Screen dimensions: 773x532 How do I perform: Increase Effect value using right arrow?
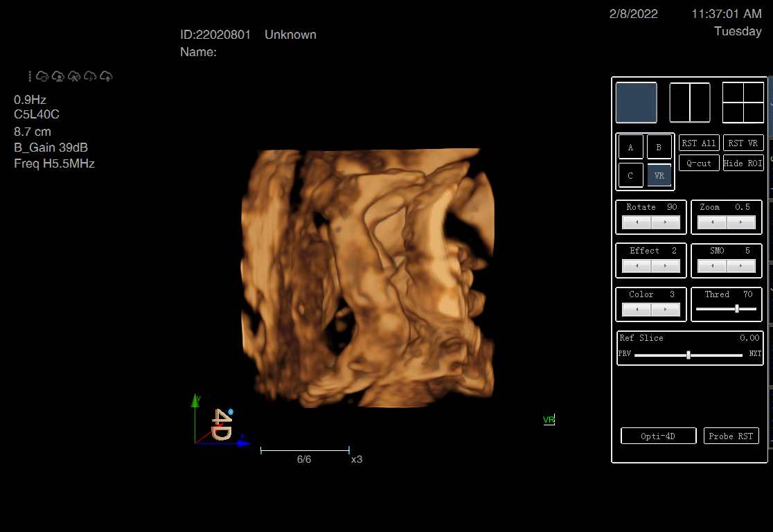[666, 266]
